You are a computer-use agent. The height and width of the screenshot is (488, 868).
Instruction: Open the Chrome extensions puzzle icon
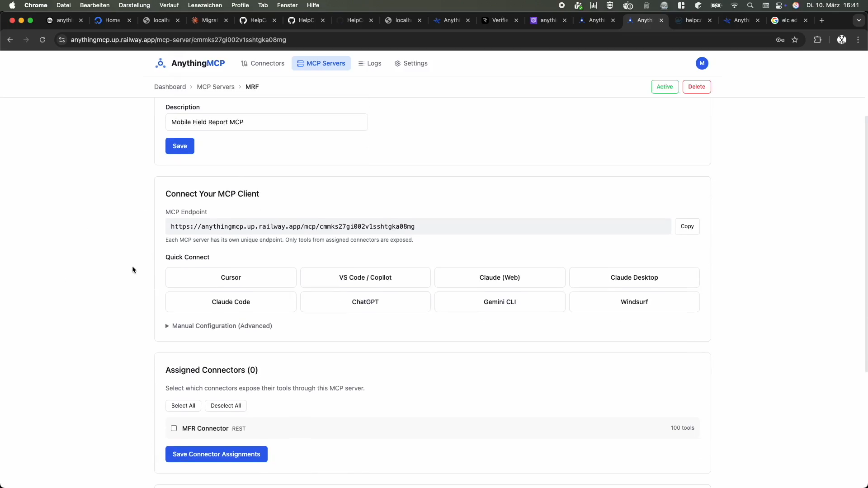click(817, 40)
